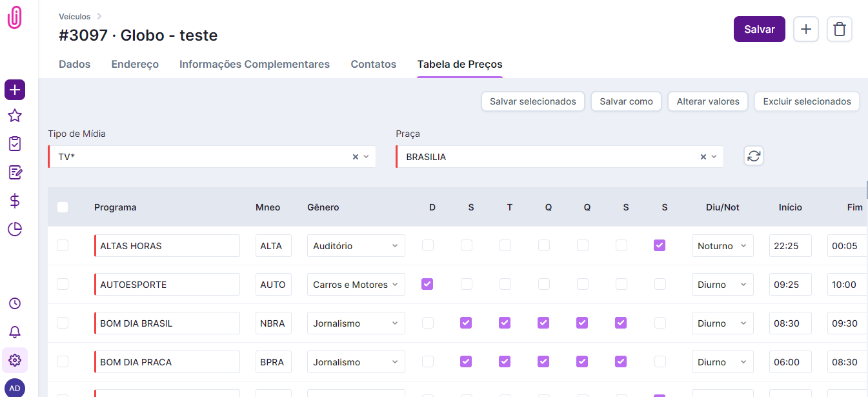Image resolution: width=868 pixels, height=397 pixels.
Task: Switch to the Contatos tab
Action: [373, 65]
